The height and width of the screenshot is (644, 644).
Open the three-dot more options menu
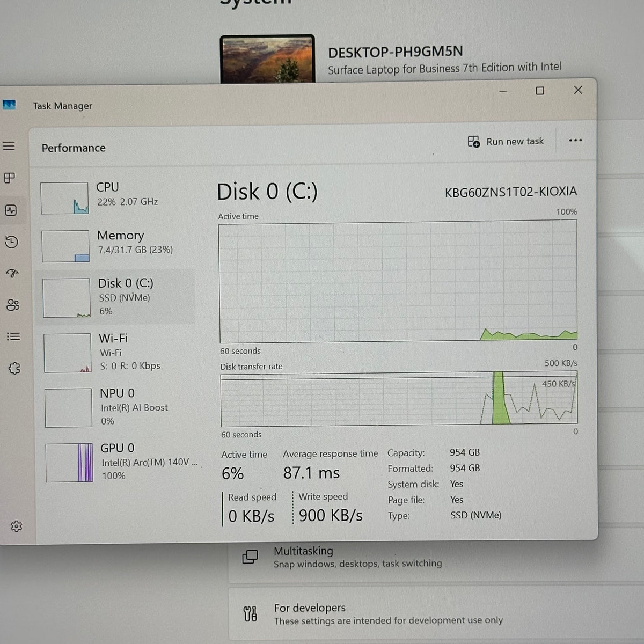point(575,141)
